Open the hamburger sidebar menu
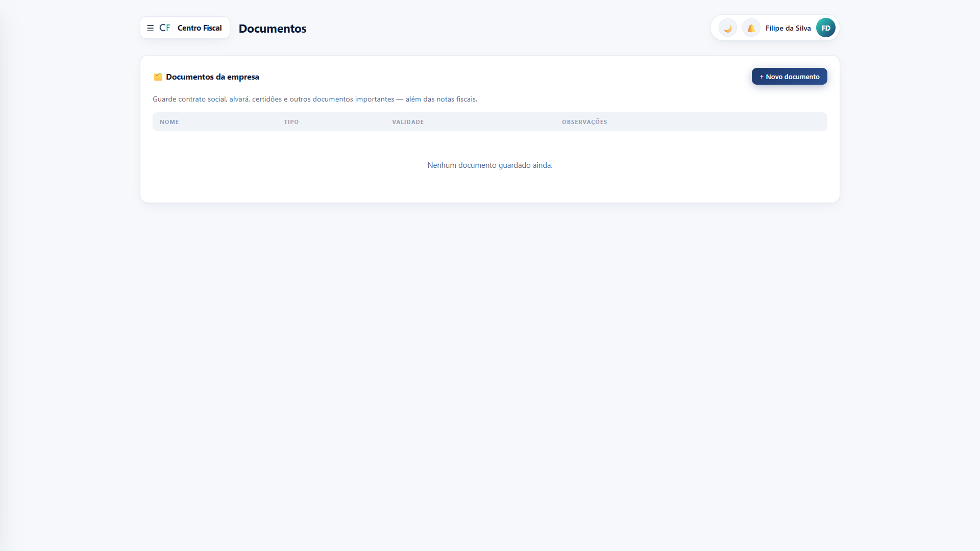 click(150, 28)
